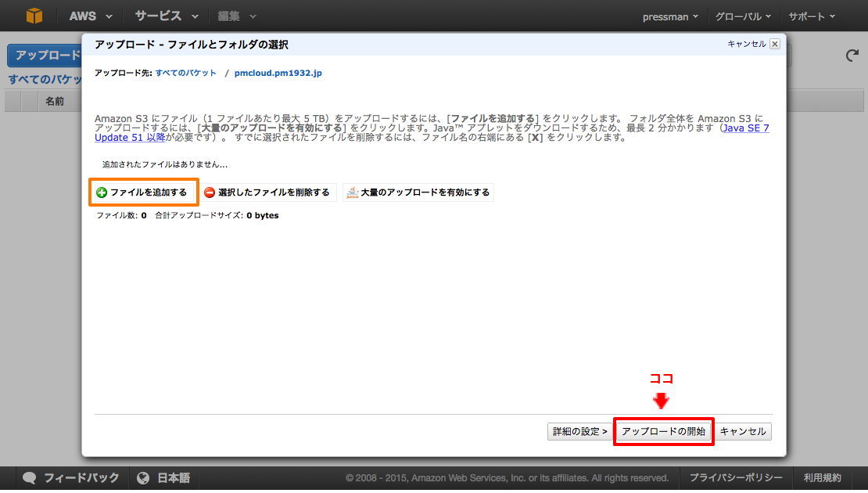Viewport: 868px width, 493px height.
Task: Click the 名前 column header
Action: click(x=53, y=100)
